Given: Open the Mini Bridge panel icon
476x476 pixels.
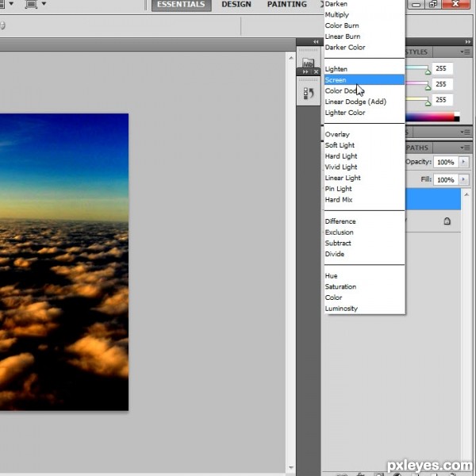Looking at the screenshot, I should (308, 63).
